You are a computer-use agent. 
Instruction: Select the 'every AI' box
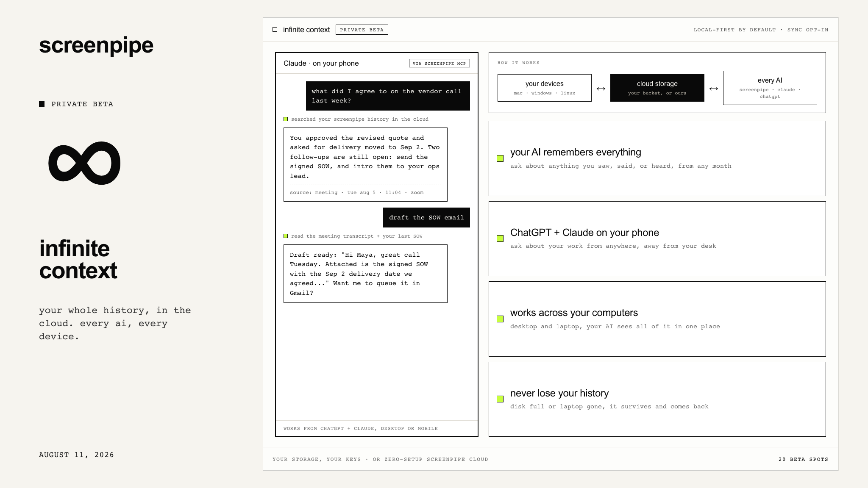click(x=770, y=88)
